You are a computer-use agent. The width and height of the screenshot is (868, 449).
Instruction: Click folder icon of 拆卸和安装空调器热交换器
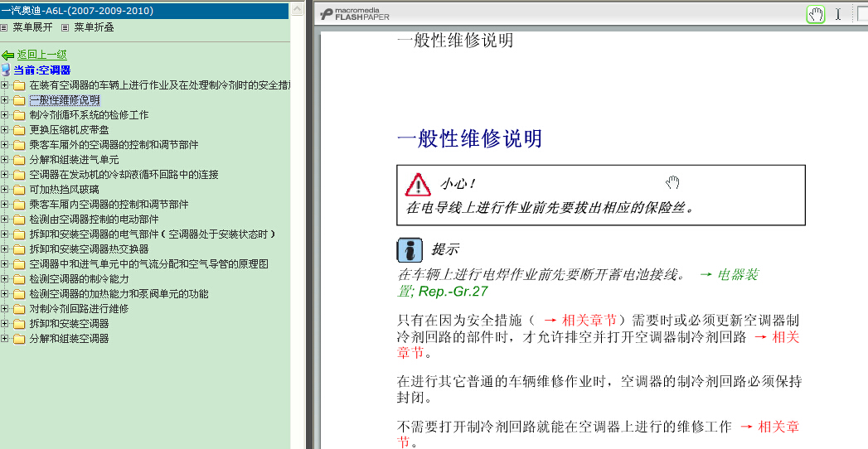pyautogui.click(x=19, y=249)
